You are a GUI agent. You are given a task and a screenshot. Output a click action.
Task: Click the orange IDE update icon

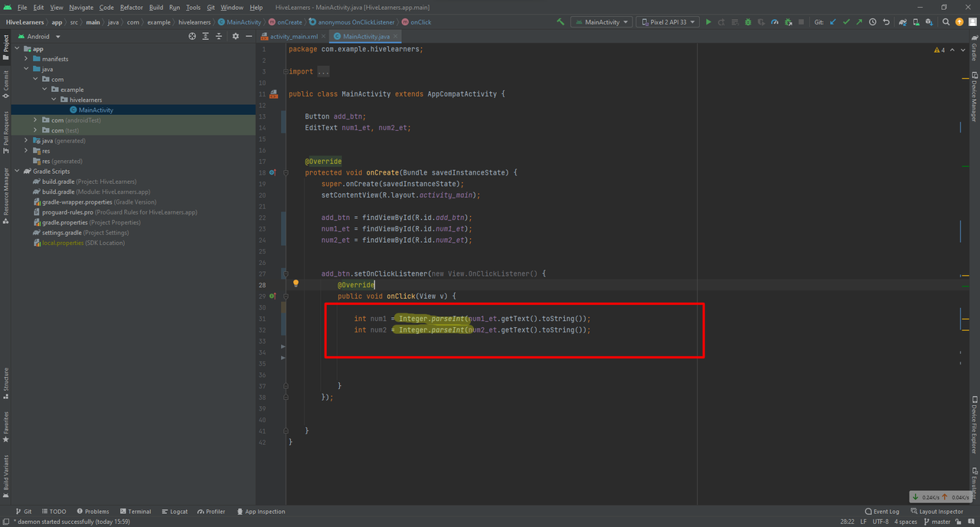pos(959,22)
